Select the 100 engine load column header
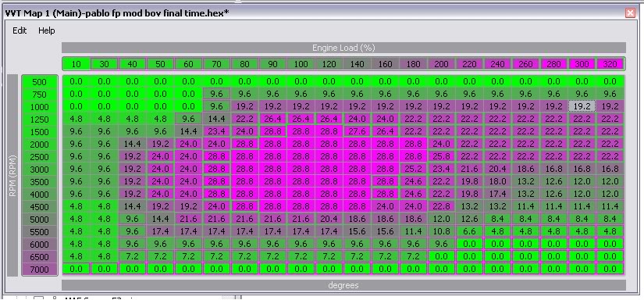Screen dimensions: 644x300 301,64
